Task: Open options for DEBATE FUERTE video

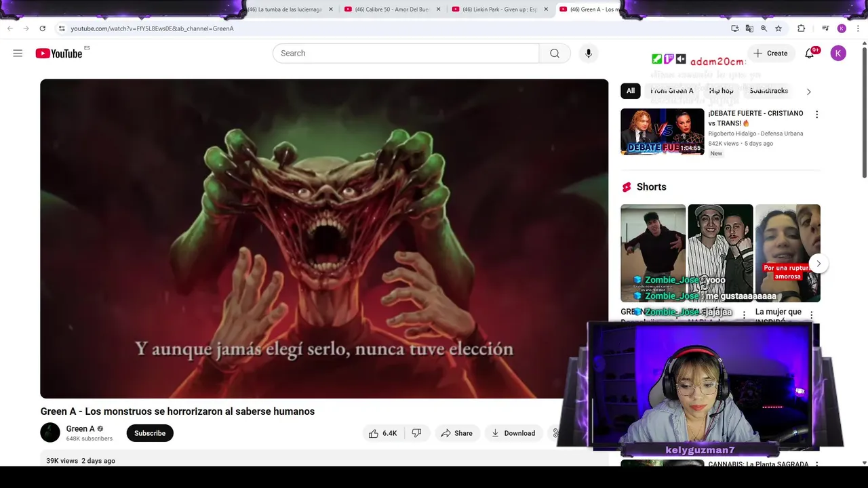Action: (x=816, y=115)
